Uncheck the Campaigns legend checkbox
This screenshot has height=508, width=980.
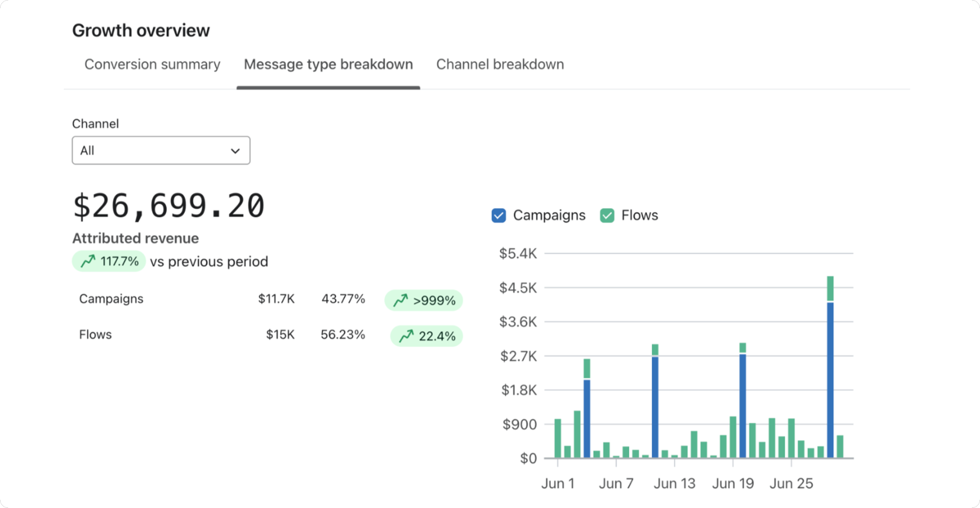[499, 216]
